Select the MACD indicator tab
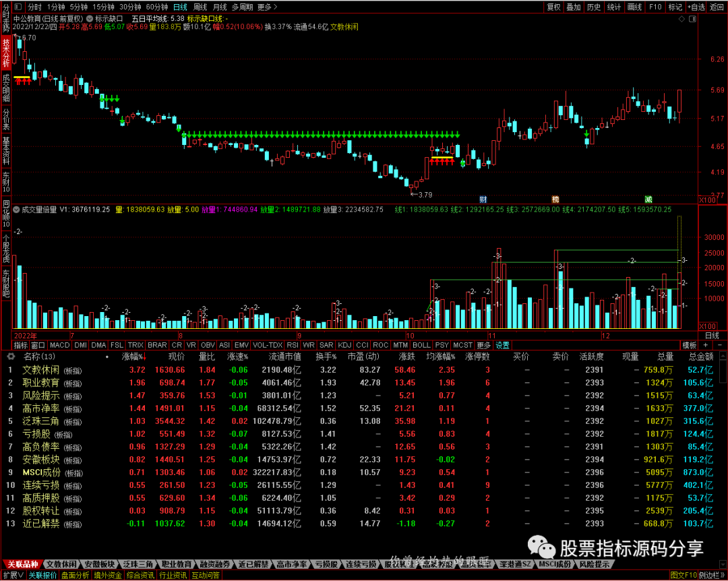The height and width of the screenshot is (581, 728). [x=60, y=345]
